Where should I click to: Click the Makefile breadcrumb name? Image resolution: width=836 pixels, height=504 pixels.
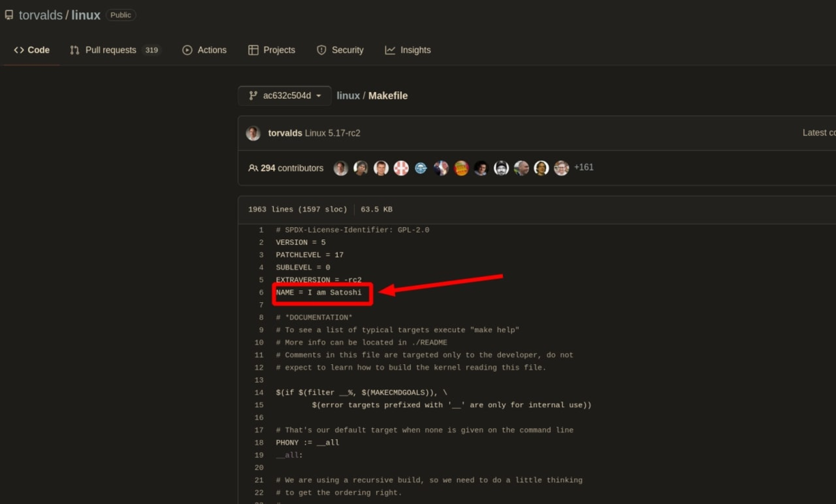(x=388, y=96)
